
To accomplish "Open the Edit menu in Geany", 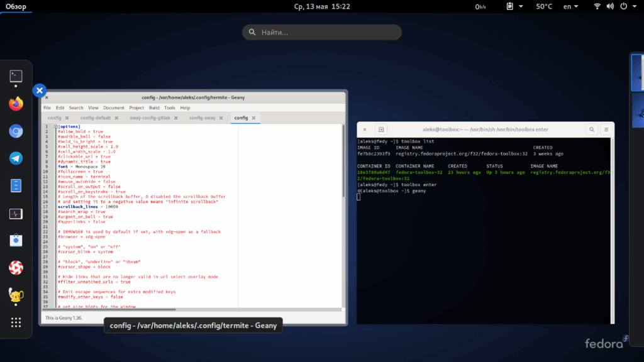I will [x=60, y=107].
